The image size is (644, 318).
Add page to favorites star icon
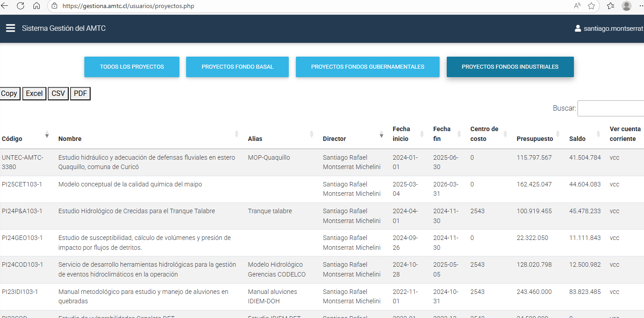point(591,6)
